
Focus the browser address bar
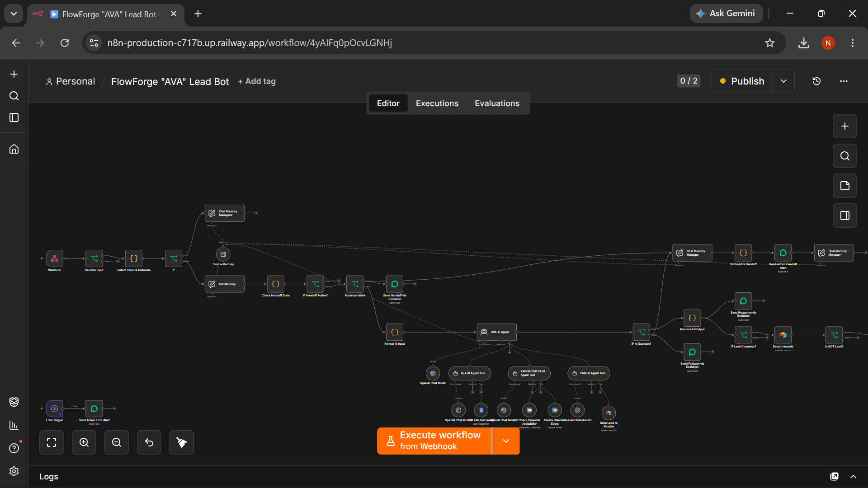coord(433,43)
